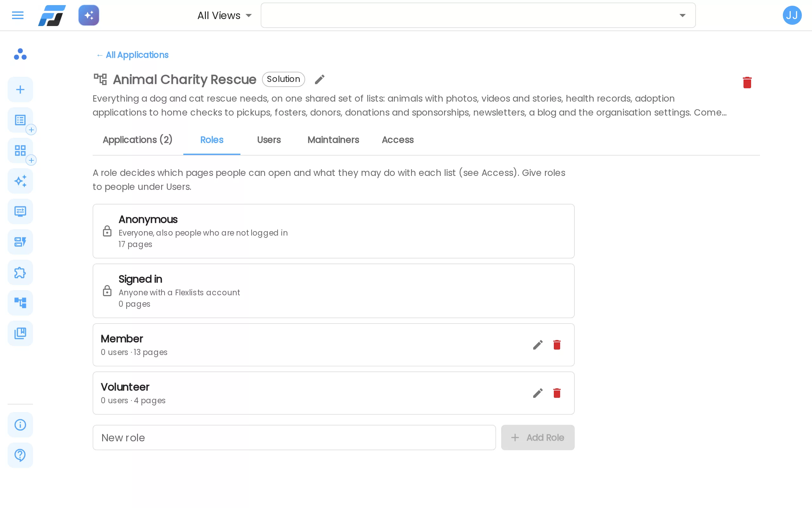Click the three-dots icon at sidebar top
The height and width of the screenshot is (508, 812).
[20, 54]
